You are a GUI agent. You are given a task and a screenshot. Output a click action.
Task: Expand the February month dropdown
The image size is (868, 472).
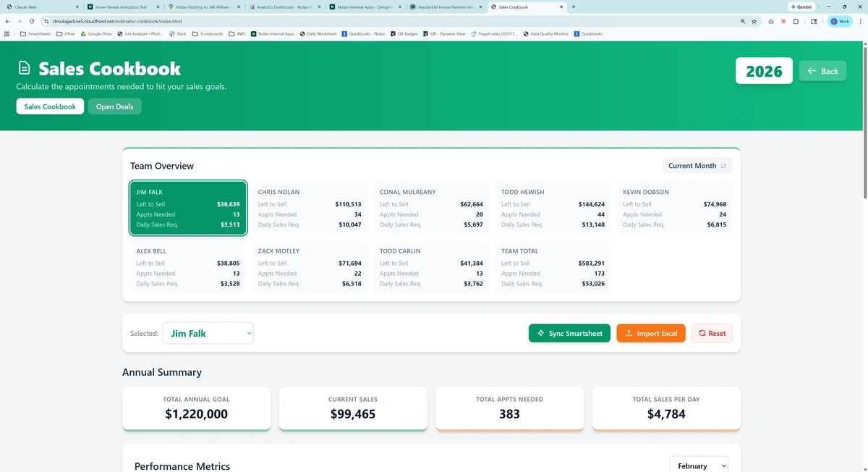tap(698, 465)
